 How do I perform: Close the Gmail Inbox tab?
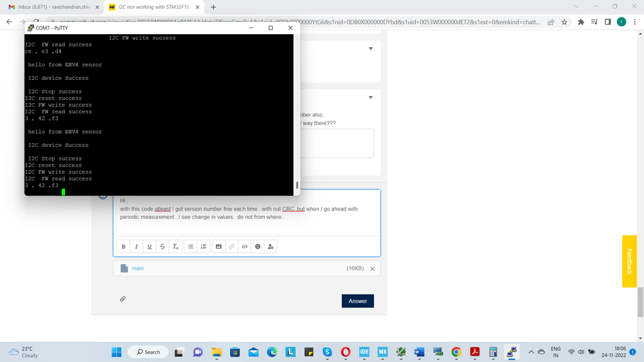tap(97, 7)
